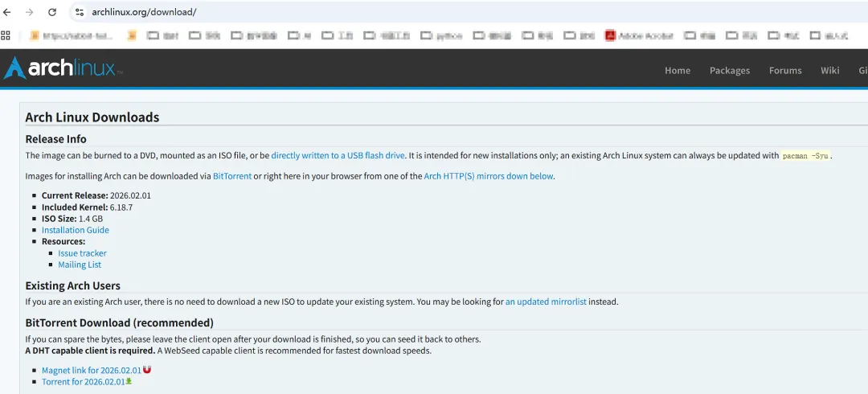Reload the page with the refresh icon
This screenshot has width=868, height=394.
(x=52, y=12)
